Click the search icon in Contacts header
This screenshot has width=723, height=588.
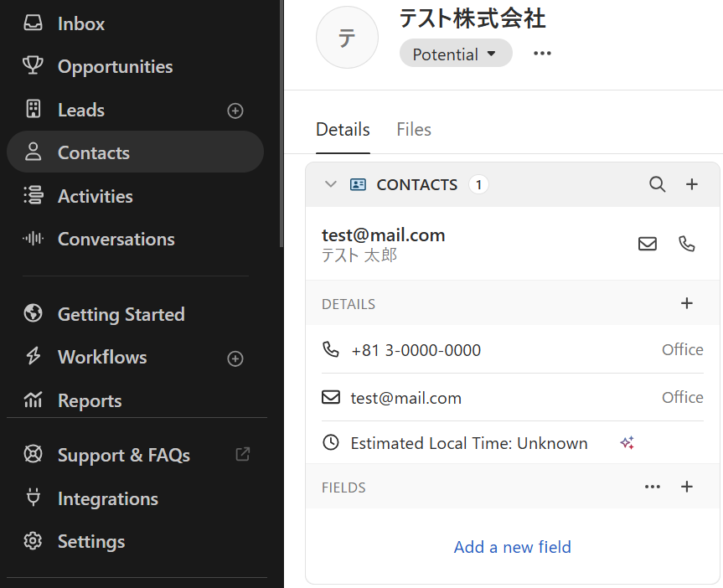658,184
